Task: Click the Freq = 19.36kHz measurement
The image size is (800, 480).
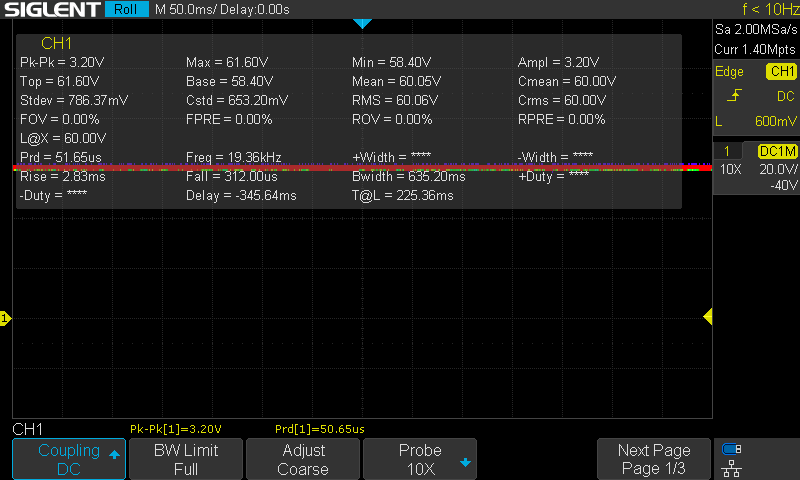Action: click(234, 157)
